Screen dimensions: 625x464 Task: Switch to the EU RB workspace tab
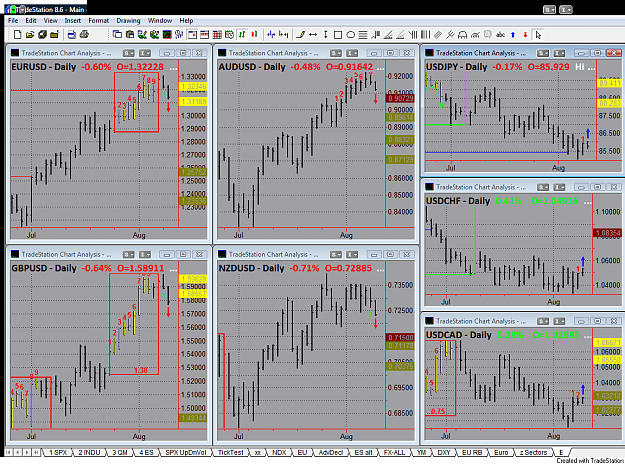472,452
